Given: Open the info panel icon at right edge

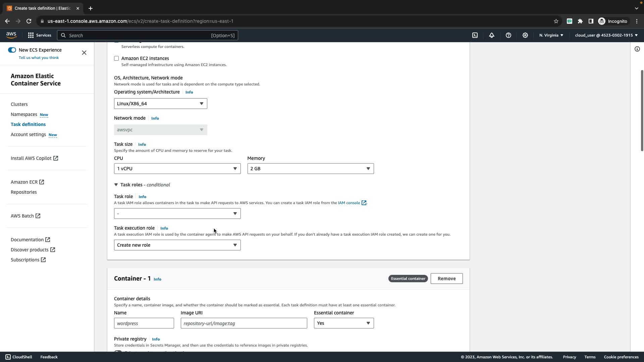Looking at the screenshot, I should pyautogui.click(x=637, y=49).
